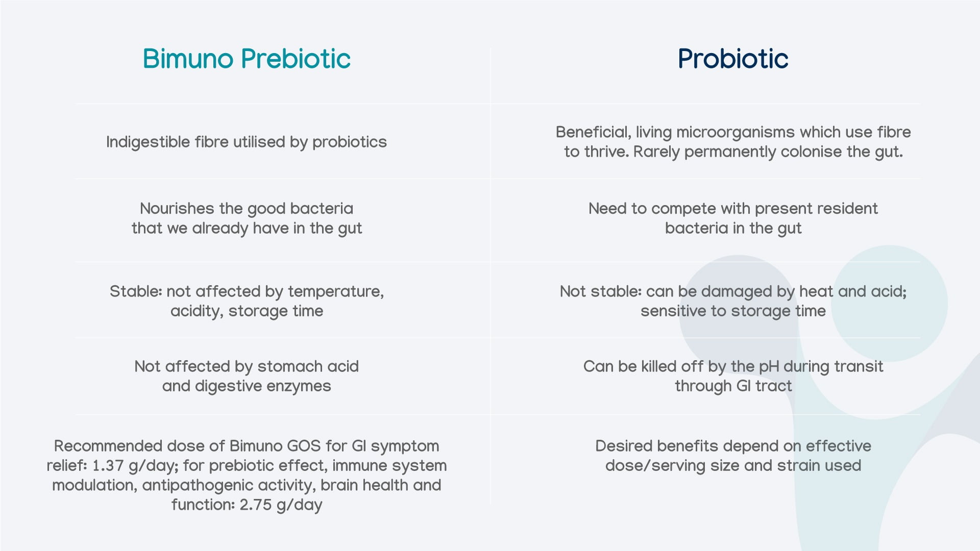Select 'Indigestible fibre utilised by probiotics' text
The height and width of the screenshot is (551, 980).
247,142
